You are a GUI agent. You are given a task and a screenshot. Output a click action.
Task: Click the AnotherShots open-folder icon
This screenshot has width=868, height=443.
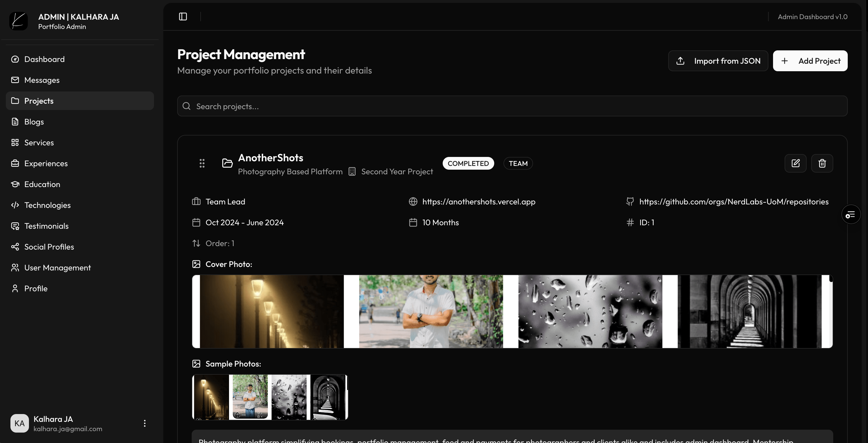point(228,163)
